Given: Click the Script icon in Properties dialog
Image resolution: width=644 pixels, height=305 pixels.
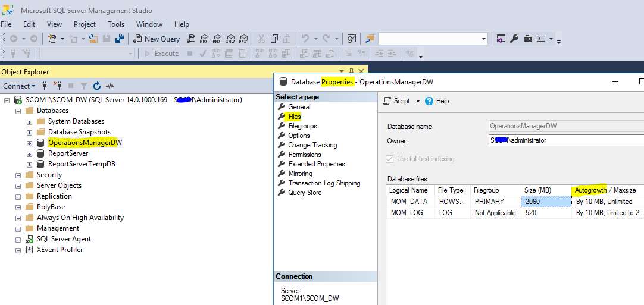Looking at the screenshot, I should 386,101.
